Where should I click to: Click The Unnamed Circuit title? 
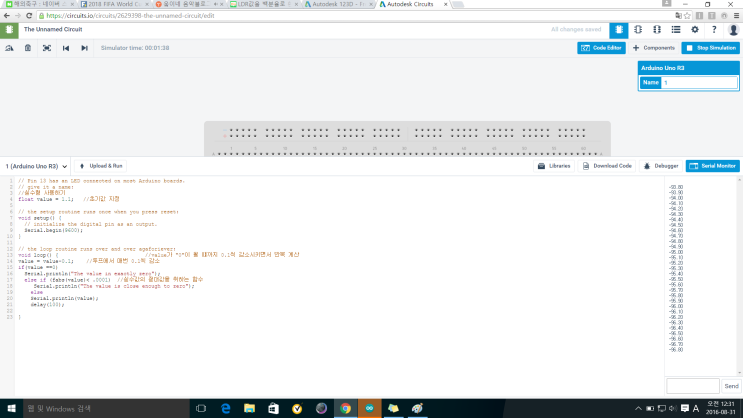(53, 29)
